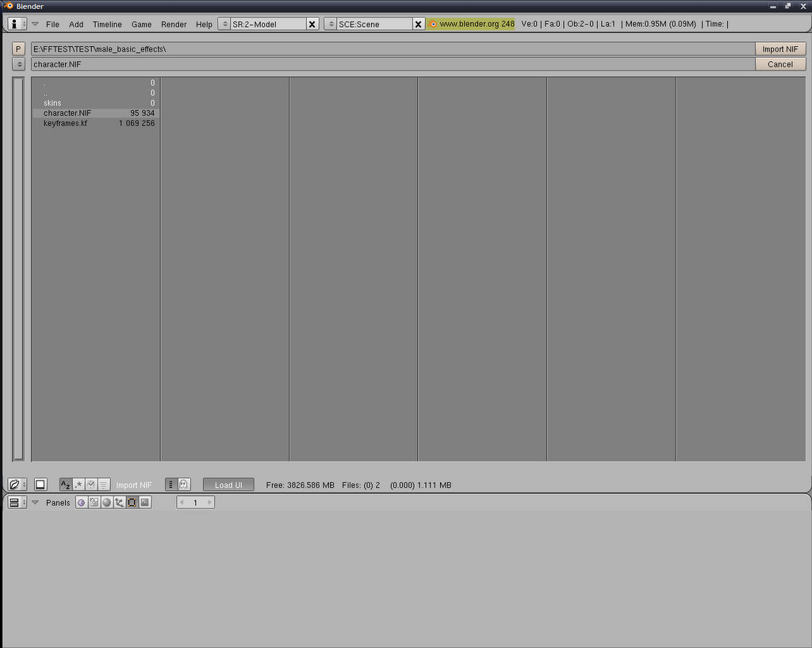The height and width of the screenshot is (648, 812).
Task: Select keyframes.kf in the file list
Action: point(66,124)
